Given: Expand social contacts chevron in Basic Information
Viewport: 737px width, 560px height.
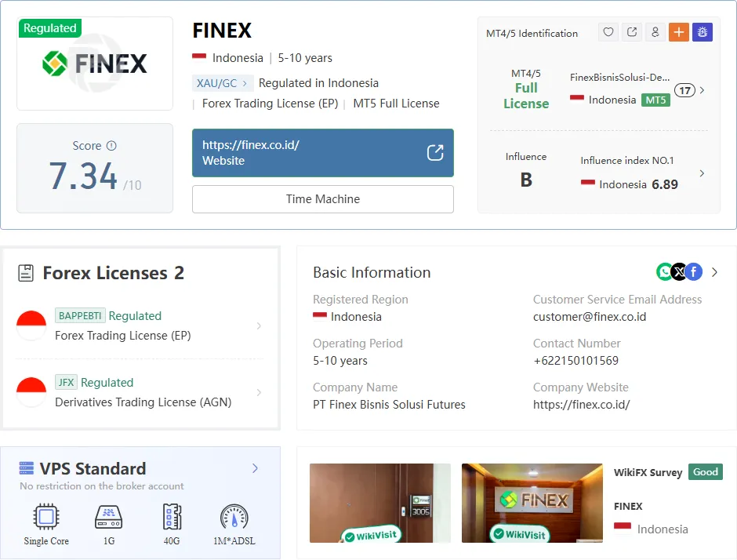Looking at the screenshot, I should tap(714, 272).
